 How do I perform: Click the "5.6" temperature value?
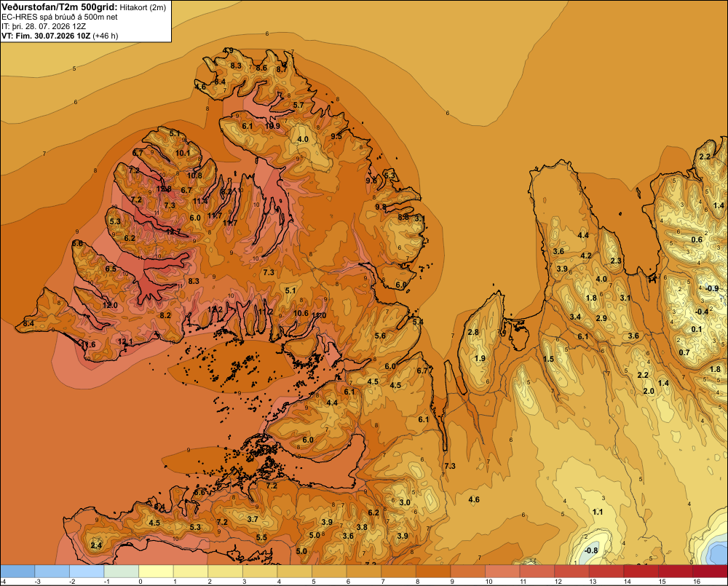[380, 336]
